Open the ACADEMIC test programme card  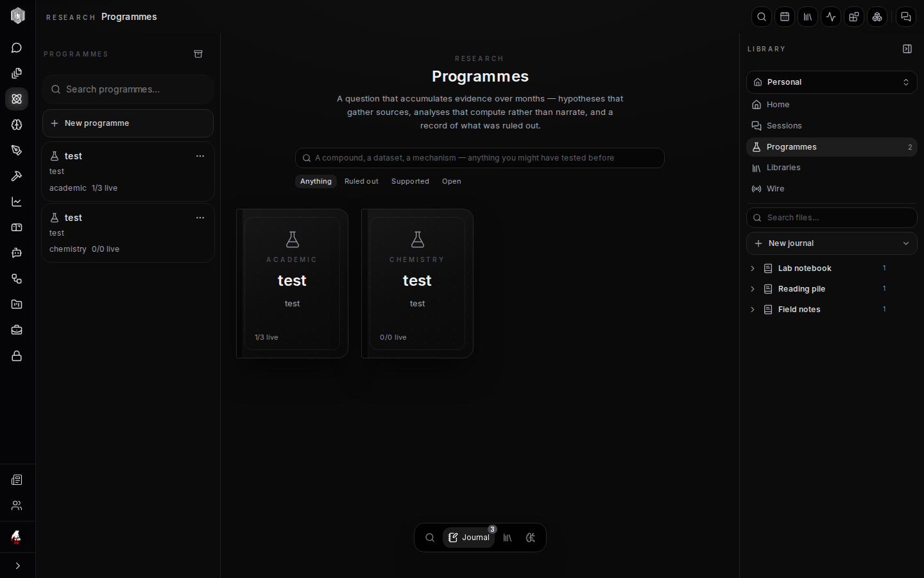pyautogui.click(x=292, y=283)
